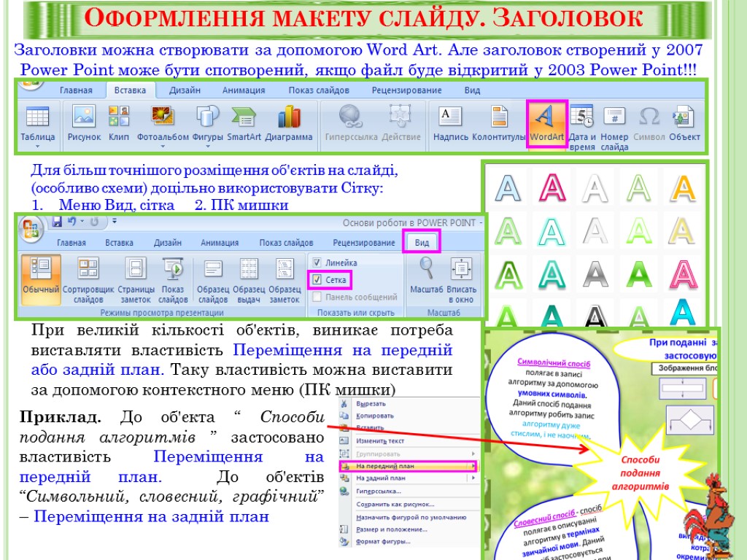The image size is (747, 560).
Task: Open Образец заметок master
Action: coord(285,280)
